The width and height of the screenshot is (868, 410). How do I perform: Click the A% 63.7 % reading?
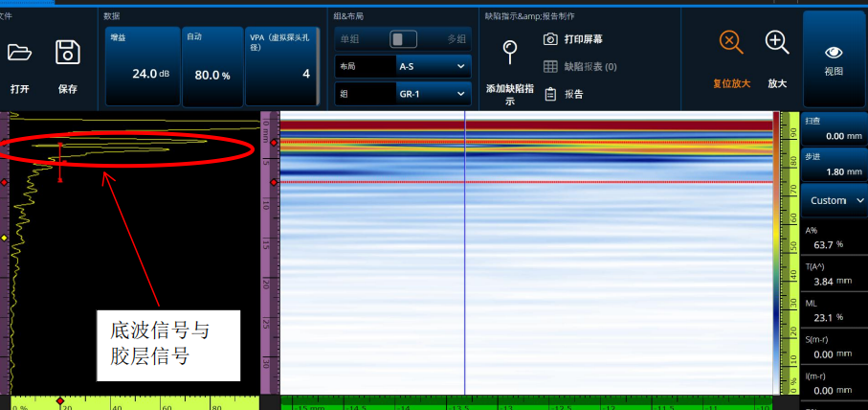click(834, 238)
